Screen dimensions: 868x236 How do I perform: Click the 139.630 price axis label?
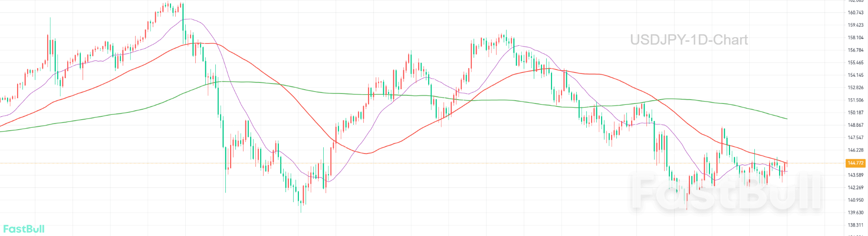(855, 213)
